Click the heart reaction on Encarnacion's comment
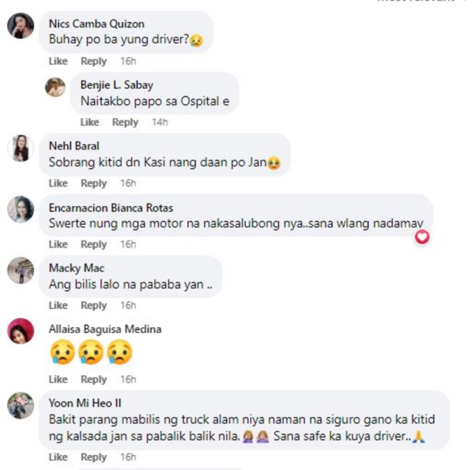The height and width of the screenshot is (470, 476). pos(422,237)
